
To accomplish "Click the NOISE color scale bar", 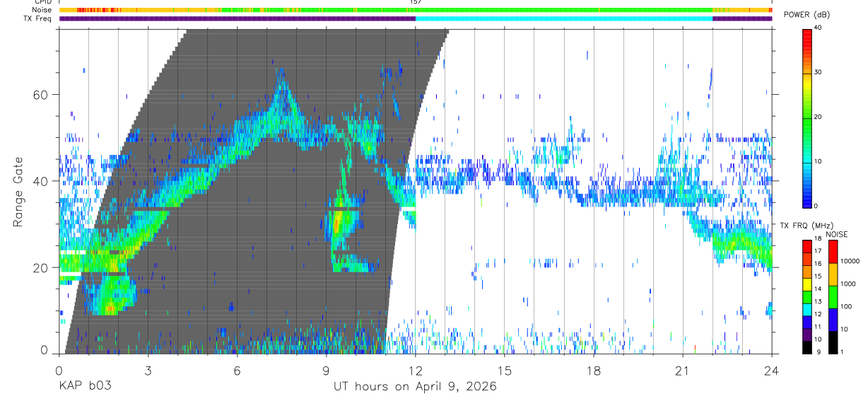I will 833,297.
